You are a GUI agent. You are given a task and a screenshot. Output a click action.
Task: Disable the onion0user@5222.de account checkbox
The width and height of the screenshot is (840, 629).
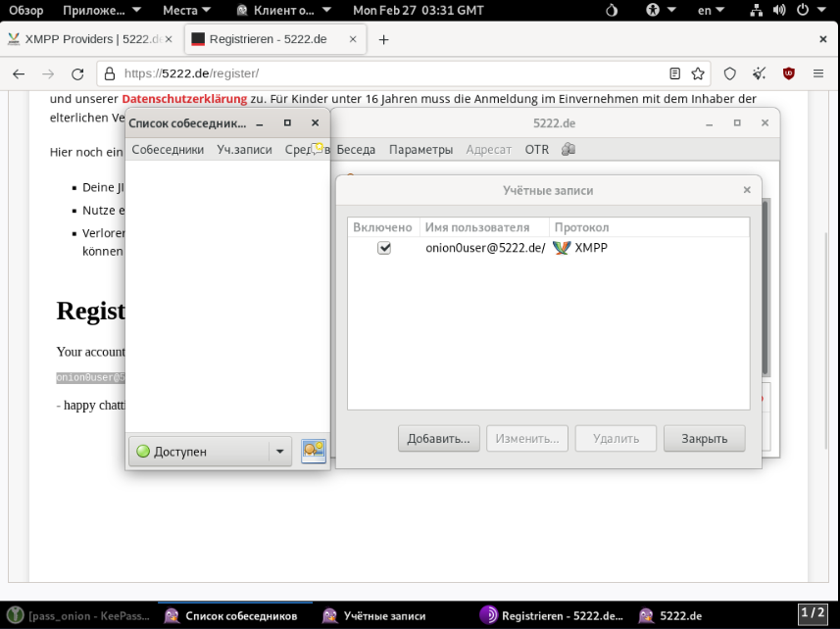(384, 248)
